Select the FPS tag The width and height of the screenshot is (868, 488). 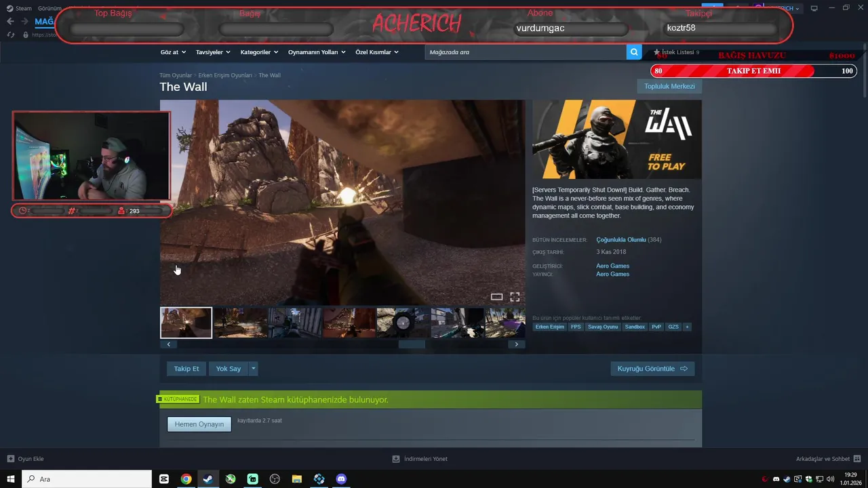(576, 327)
